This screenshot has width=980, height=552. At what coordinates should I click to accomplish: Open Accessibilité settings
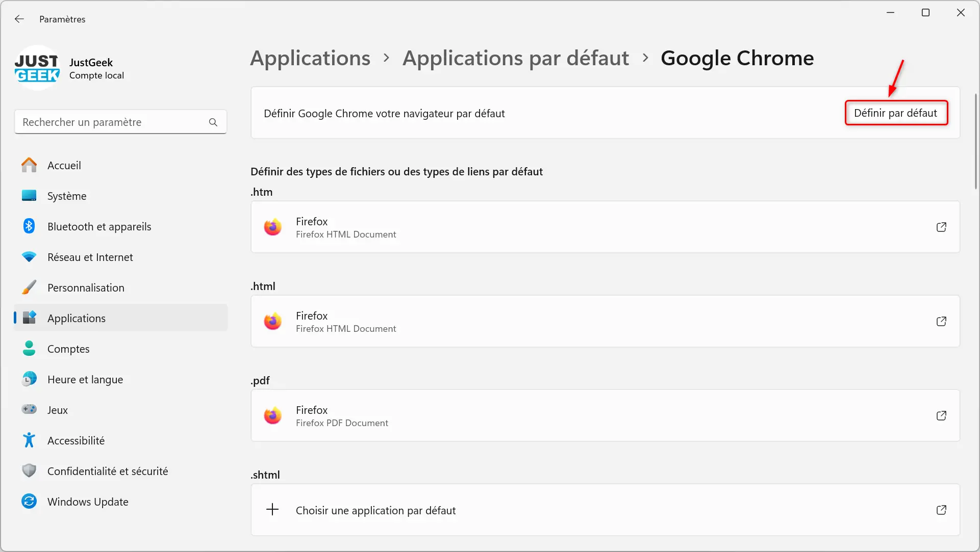coord(120,440)
